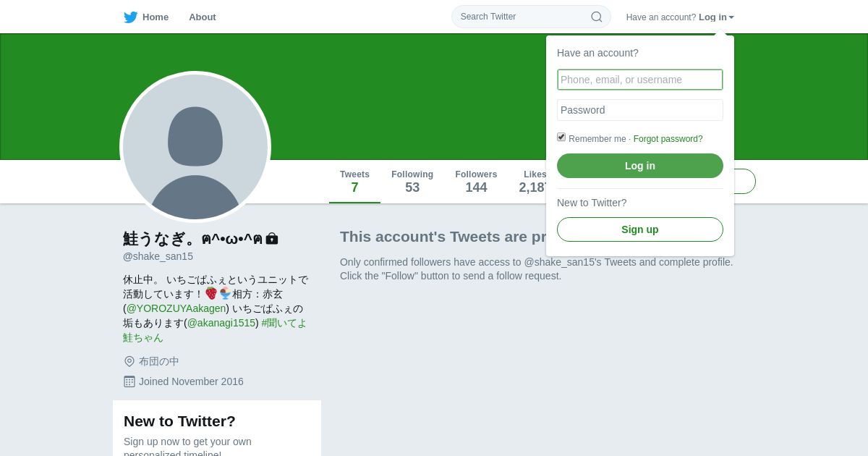Viewport: 868px width, 456px height.
Task: View the Followers list tab
Action: 476,182
